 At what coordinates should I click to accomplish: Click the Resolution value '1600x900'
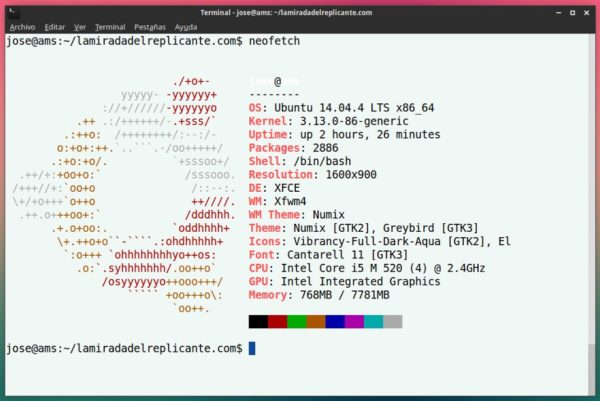[351, 175]
